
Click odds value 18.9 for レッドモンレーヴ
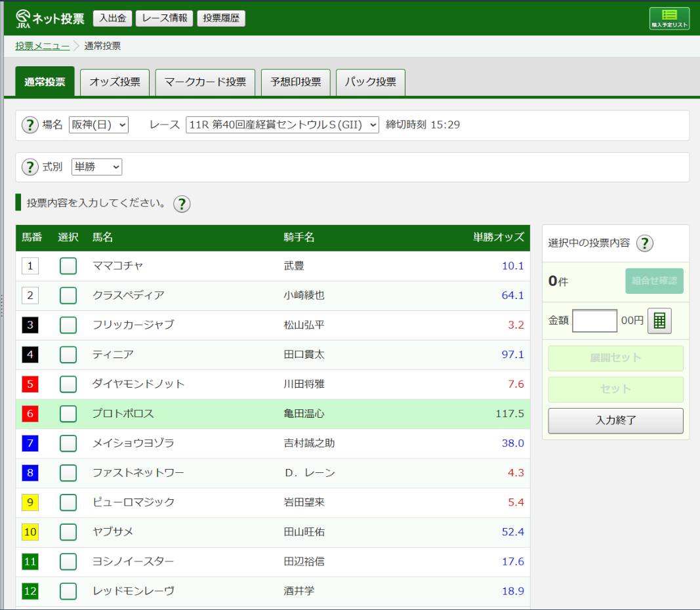512,591
